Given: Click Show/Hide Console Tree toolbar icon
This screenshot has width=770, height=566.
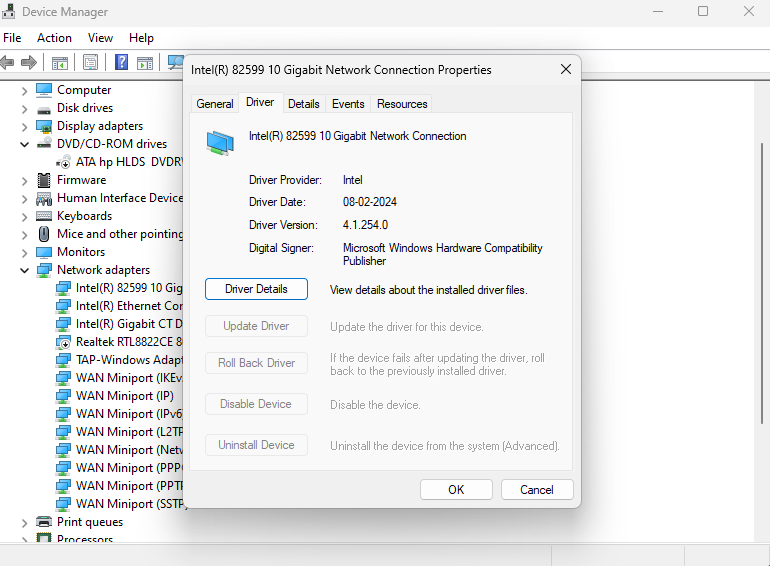Looking at the screenshot, I should (60, 63).
